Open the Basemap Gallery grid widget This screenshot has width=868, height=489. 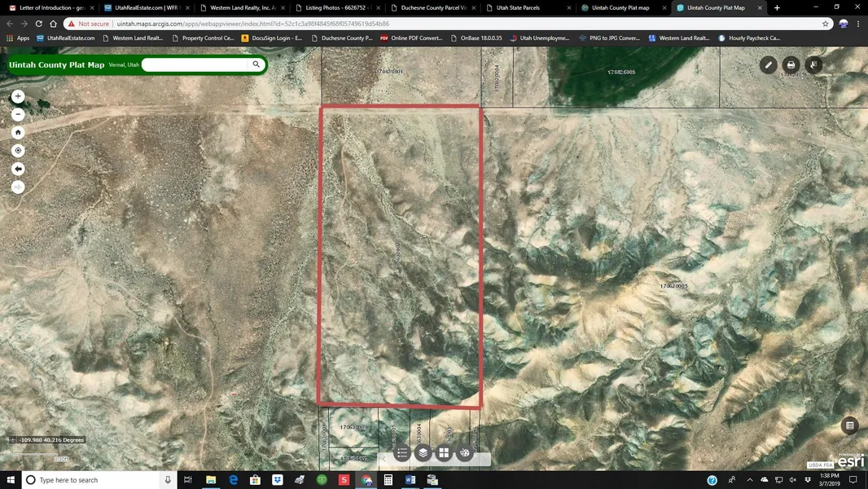click(444, 453)
